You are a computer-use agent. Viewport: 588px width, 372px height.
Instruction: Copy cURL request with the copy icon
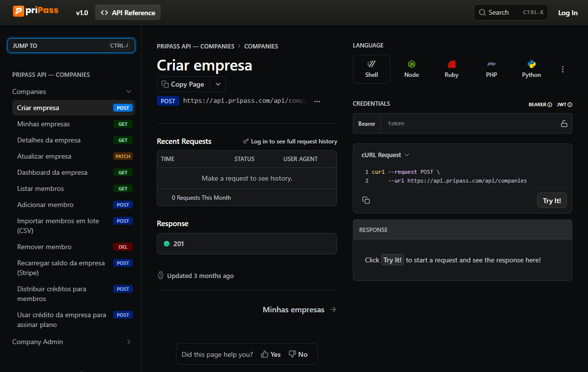click(366, 200)
